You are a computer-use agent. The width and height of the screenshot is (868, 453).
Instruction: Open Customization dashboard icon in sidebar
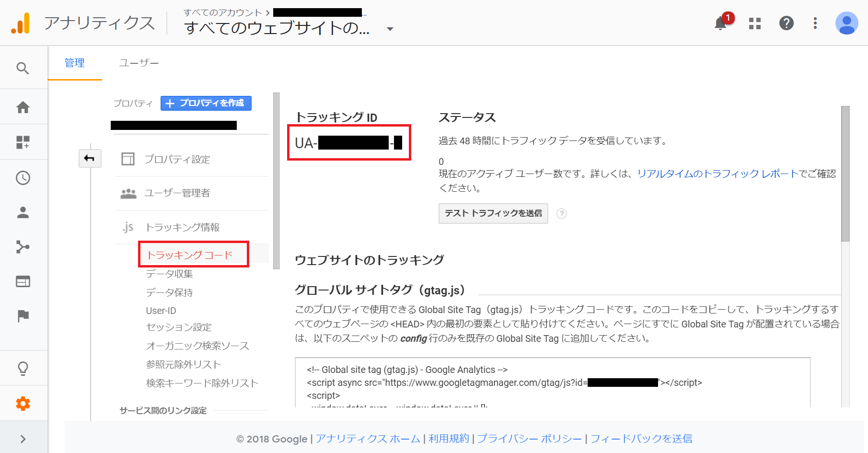23,142
